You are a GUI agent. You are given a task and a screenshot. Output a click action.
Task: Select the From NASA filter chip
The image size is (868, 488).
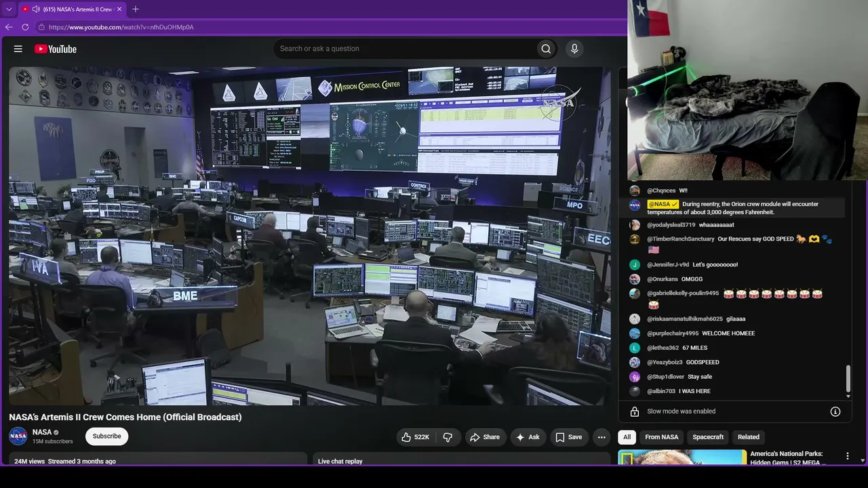(x=662, y=437)
